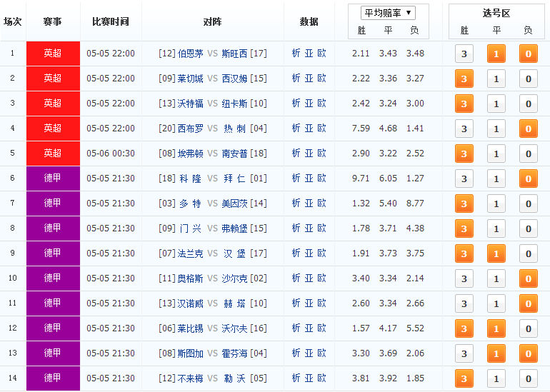Click loss odds 8.77 for 多特 match
The image size is (550, 392).
click(415, 203)
